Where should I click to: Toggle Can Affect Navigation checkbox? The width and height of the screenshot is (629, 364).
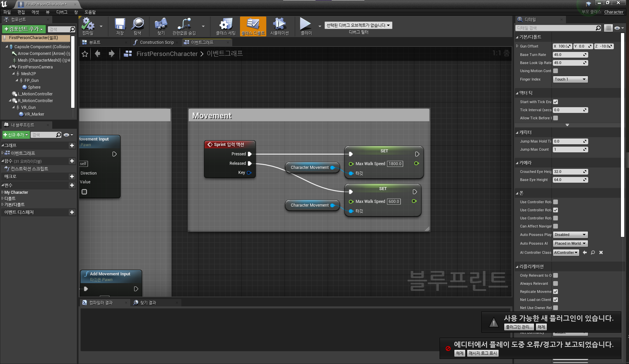[x=556, y=226]
